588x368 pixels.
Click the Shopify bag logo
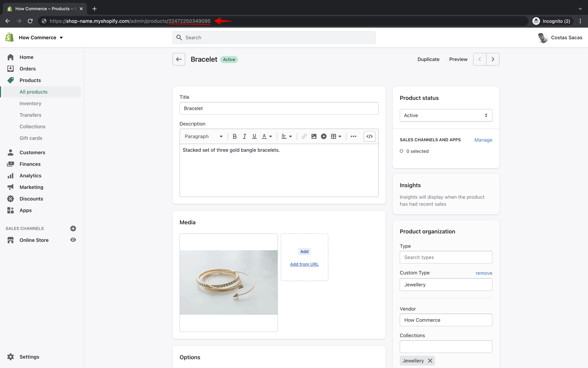9,37
